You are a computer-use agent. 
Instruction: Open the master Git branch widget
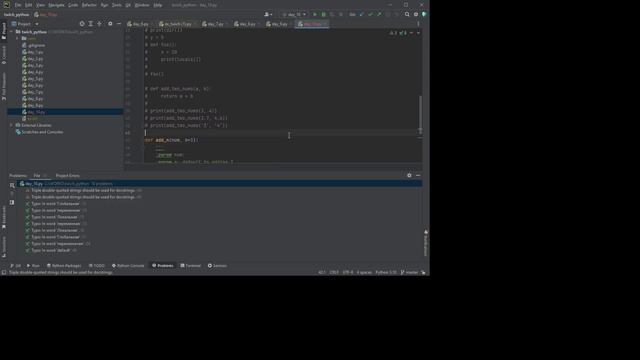[x=409, y=272]
